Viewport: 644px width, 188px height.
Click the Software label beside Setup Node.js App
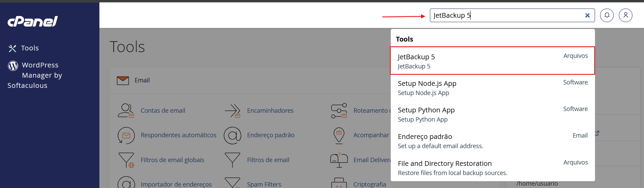[576, 82]
